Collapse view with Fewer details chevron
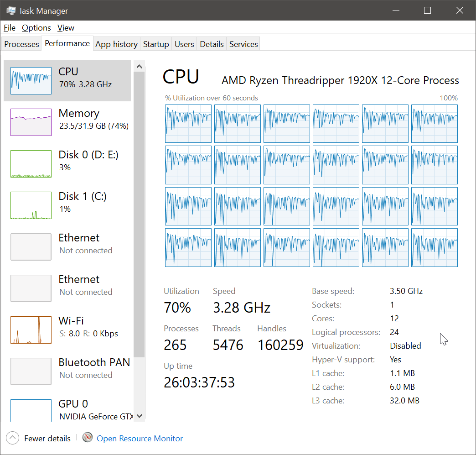Image resolution: width=476 pixels, height=455 pixels. pos(13,438)
